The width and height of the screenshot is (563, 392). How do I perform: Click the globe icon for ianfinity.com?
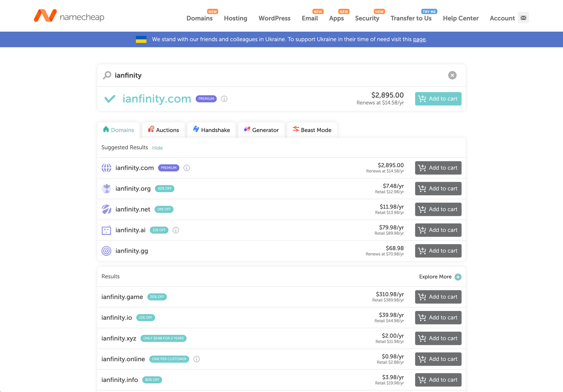106,168
